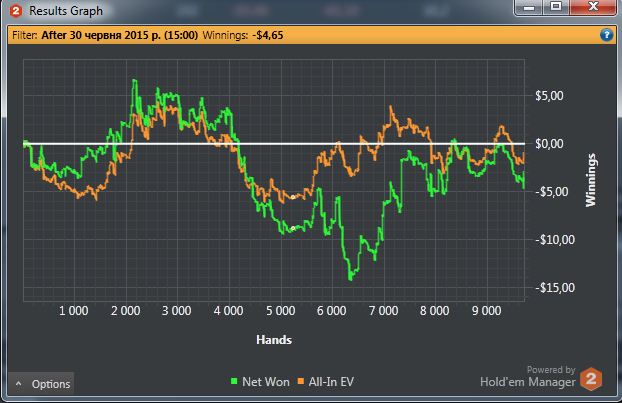The width and height of the screenshot is (622, 403).
Task: Click the $5,00 axis label
Action: coord(549,96)
